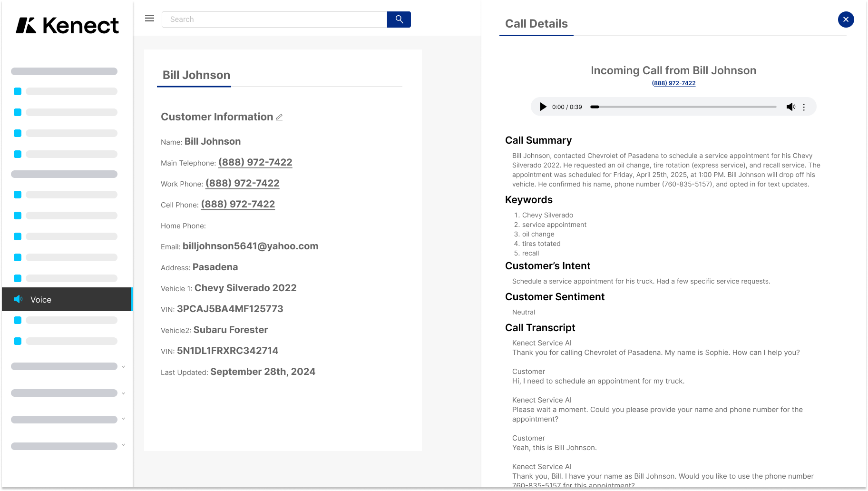Image resolution: width=868 pixels, height=491 pixels.
Task: Click the Call Summary heading
Action: click(x=538, y=140)
